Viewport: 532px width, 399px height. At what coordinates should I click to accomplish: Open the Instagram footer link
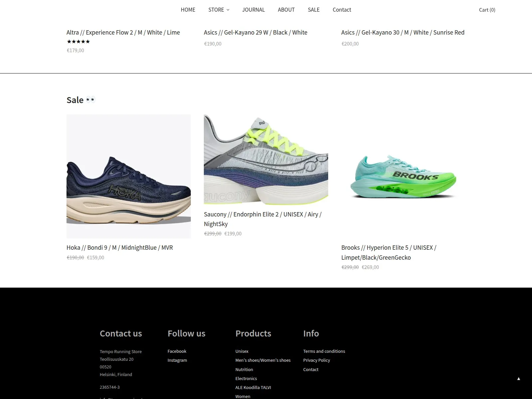pyautogui.click(x=177, y=360)
